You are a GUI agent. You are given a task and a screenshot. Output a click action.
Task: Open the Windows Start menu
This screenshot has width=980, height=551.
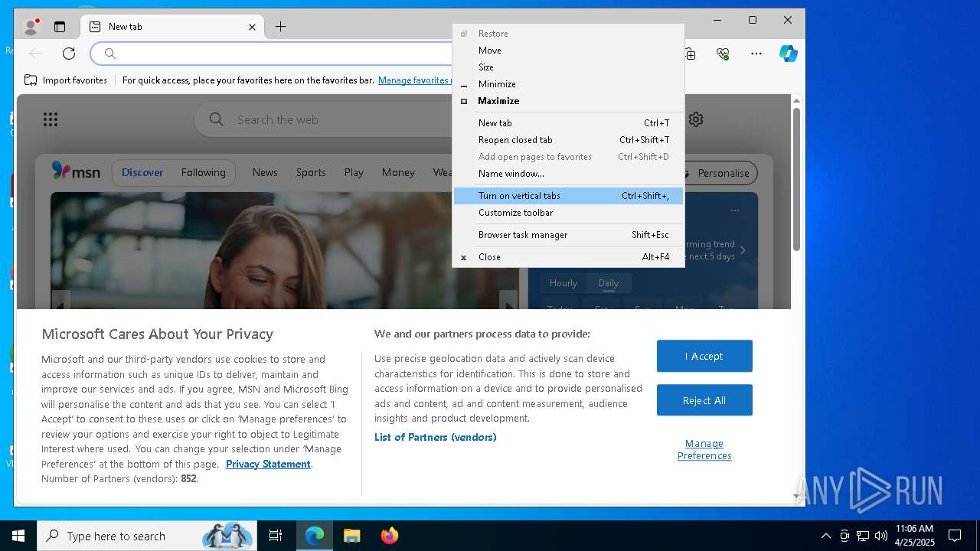pyautogui.click(x=18, y=536)
